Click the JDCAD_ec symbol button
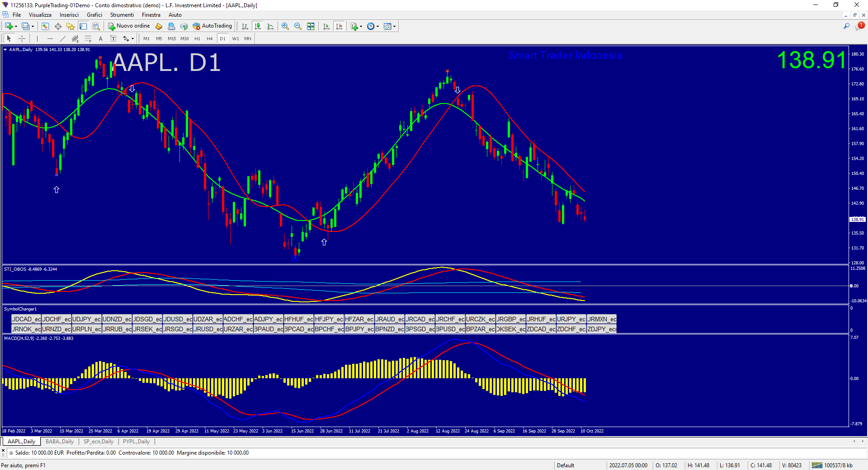Screen dimensions: 868x470 (26, 319)
